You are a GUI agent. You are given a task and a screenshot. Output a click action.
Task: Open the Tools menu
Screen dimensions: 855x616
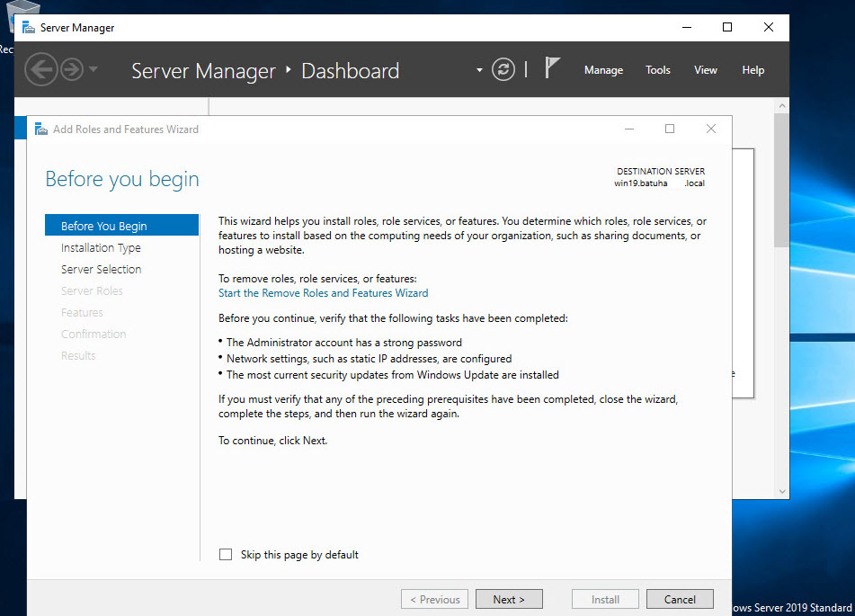pyautogui.click(x=658, y=70)
